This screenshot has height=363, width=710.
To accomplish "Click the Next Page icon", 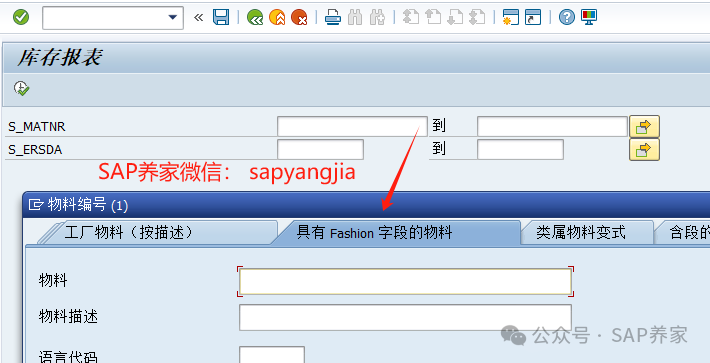I will click(x=455, y=18).
